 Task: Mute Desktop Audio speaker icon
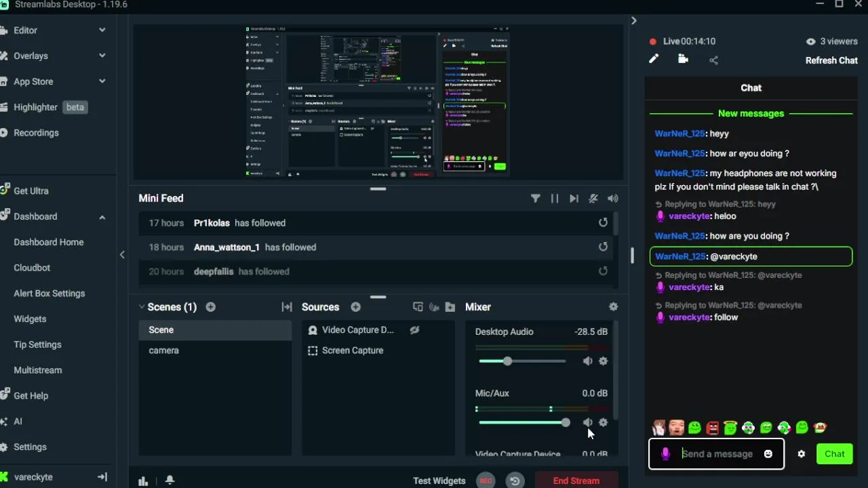pyautogui.click(x=587, y=361)
